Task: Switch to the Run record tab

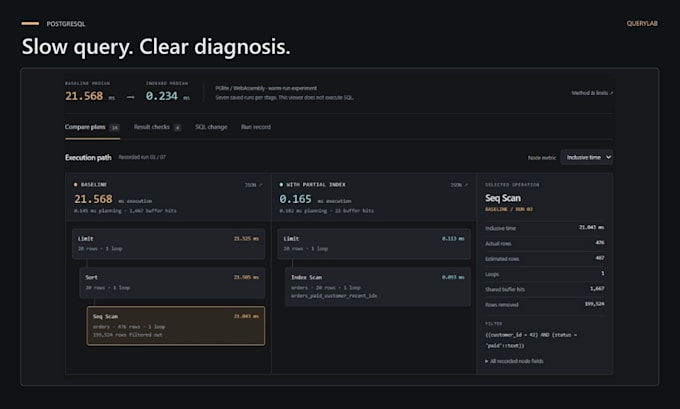Action: pos(256,127)
